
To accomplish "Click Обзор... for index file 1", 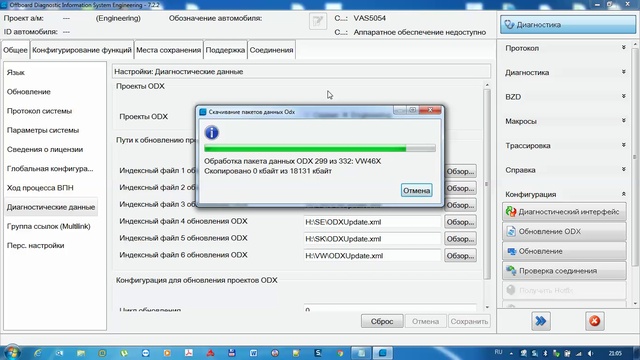I will 460,171.
